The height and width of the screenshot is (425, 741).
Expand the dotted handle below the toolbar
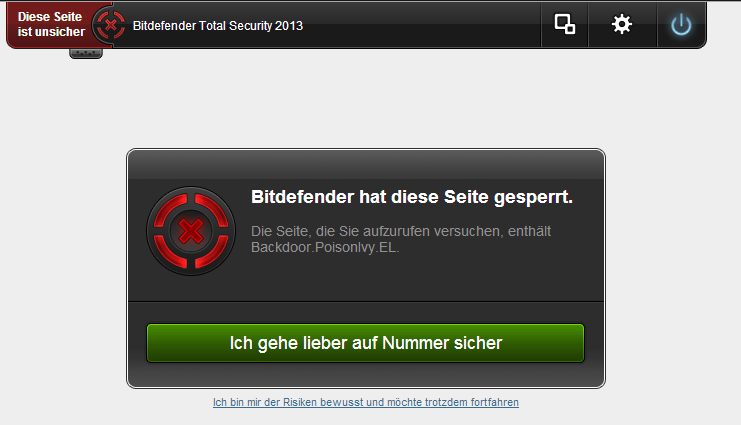(x=86, y=53)
